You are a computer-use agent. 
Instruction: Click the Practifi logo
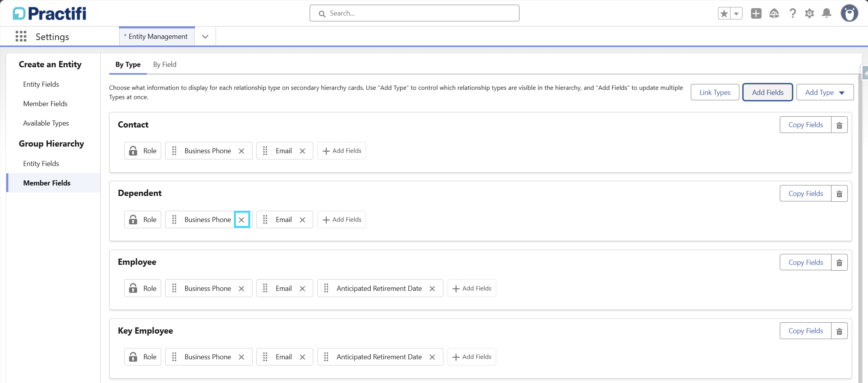[x=49, y=14]
